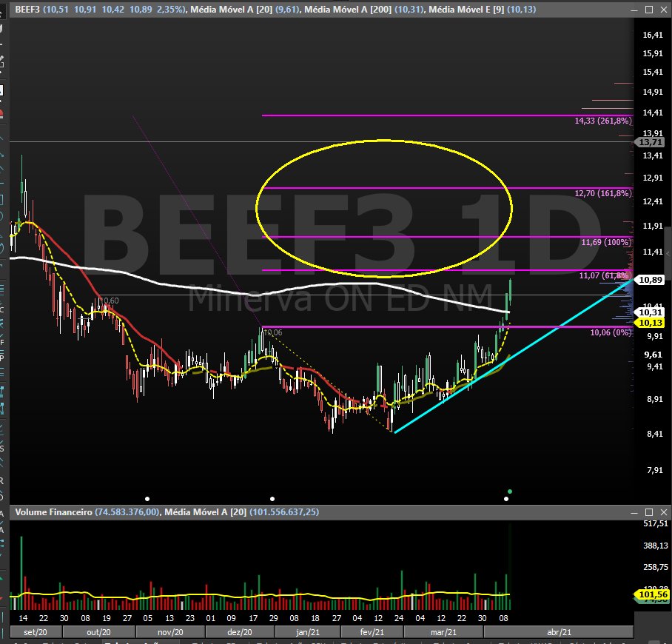This screenshot has height=644, width=672.
Task: Click the abr/21 month segment
Action: click(x=559, y=632)
